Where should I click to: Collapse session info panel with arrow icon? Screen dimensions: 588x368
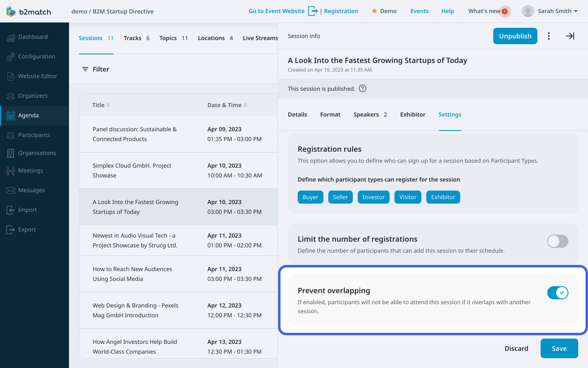pos(570,36)
